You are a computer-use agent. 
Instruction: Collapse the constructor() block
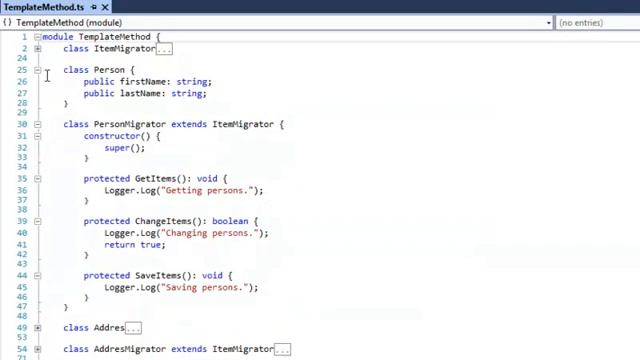[38, 136]
